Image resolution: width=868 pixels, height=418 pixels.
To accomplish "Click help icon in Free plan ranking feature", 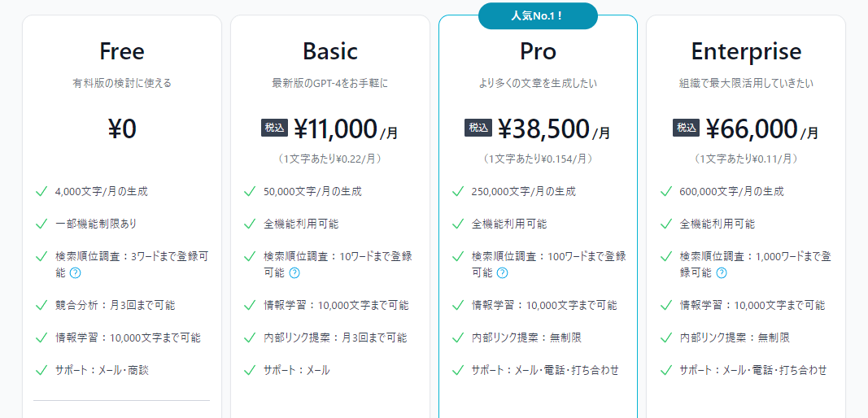I will point(76,272).
